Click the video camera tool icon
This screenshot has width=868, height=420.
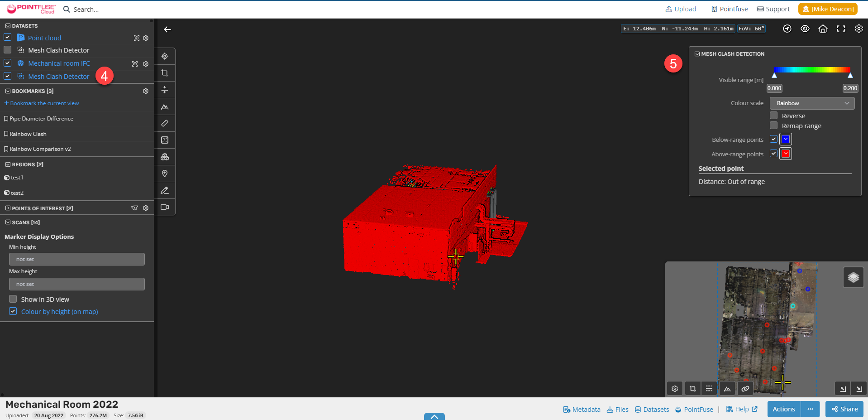click(x=165, y=207)
